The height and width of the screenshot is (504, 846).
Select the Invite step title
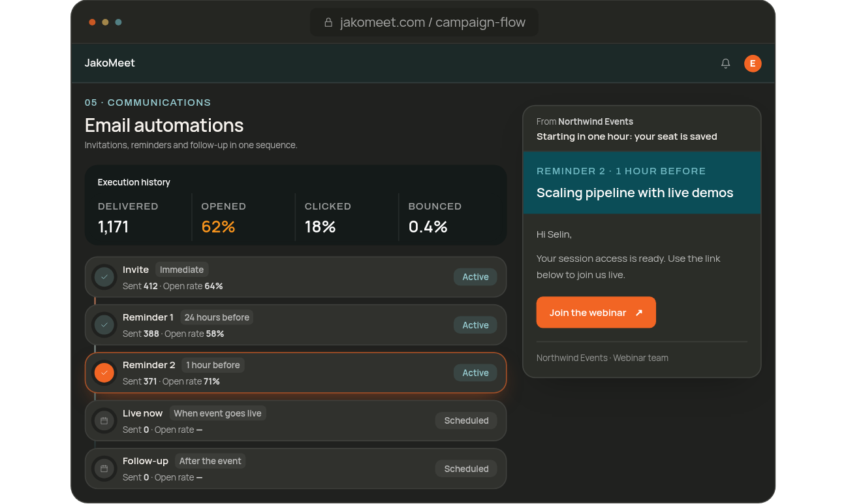(136, 270)
